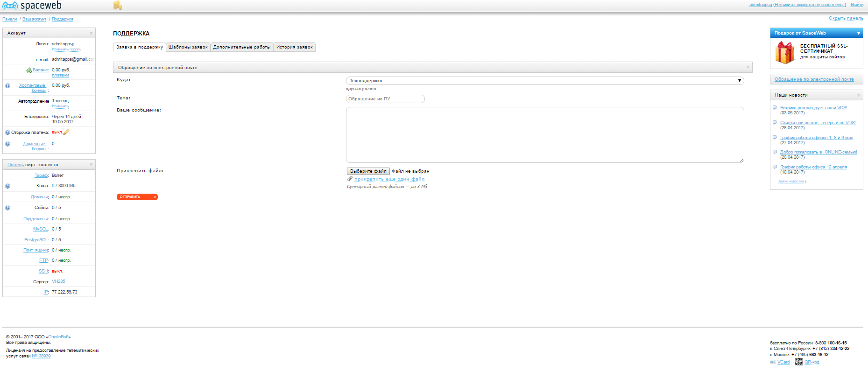Open the платежи link
This screenshot has height=371, width=868.
point(60,75)
